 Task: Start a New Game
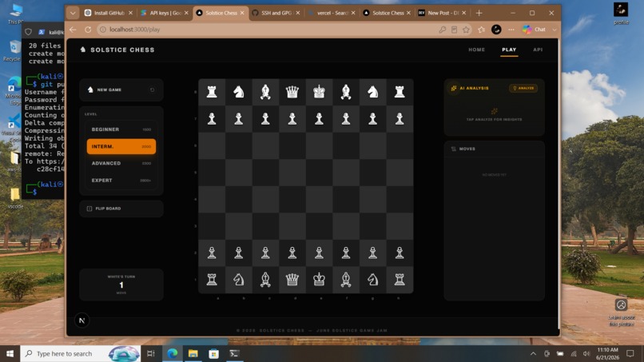121,90
